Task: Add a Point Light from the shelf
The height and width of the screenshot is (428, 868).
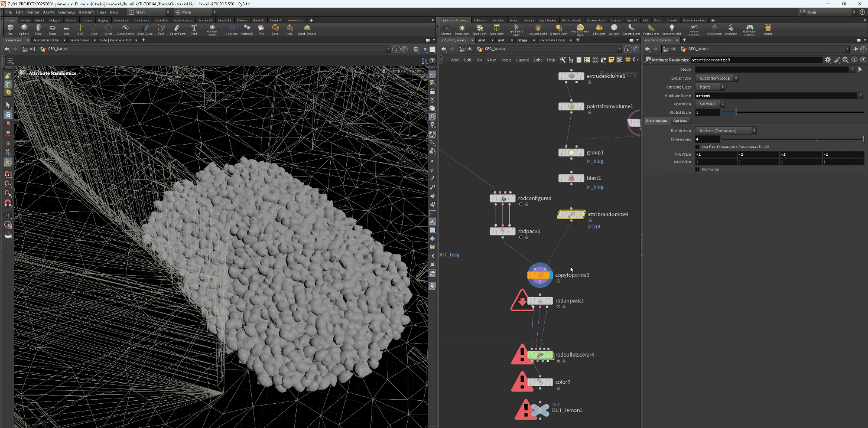Action: (x=462, y=29)
